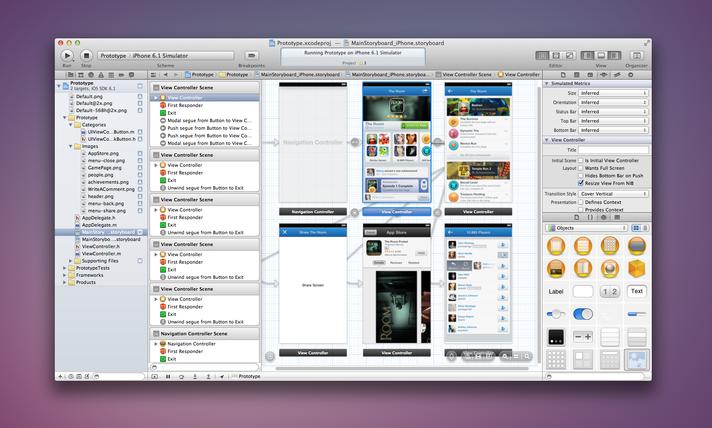Select the Standard editor mode
Viewport: 712px width, 428px height.
click(542, 55)
